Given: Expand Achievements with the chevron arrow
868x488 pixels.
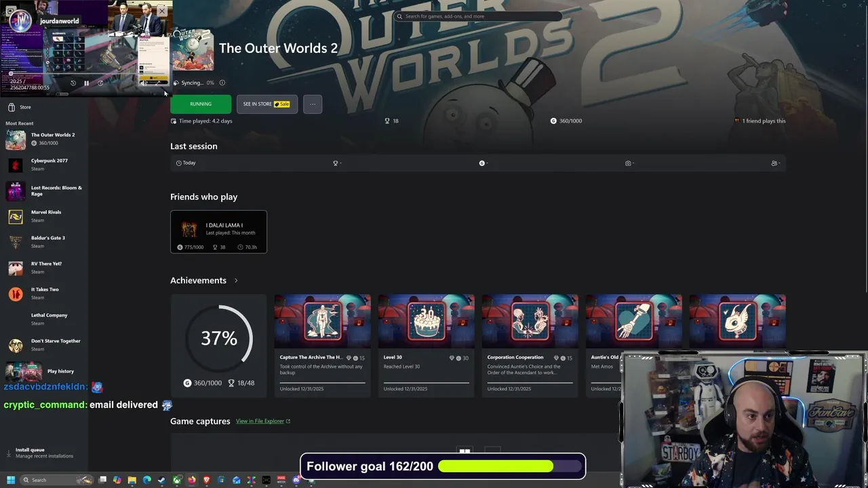Looking at the screenshot, I should click(236, 281).
